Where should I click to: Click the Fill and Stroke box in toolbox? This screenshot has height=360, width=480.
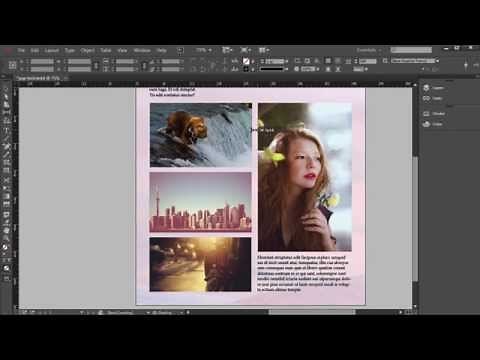(6, 248)
